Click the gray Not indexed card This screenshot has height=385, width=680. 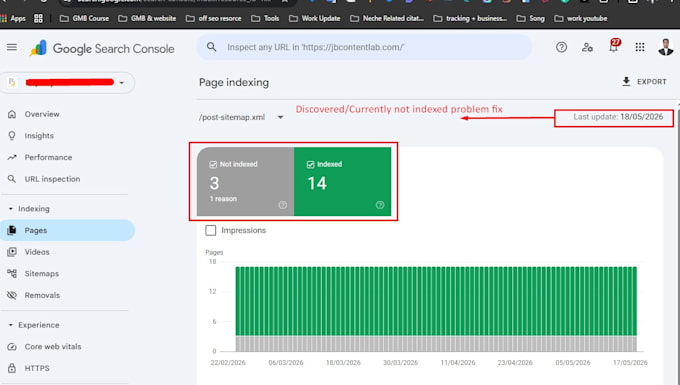point(245,181)
